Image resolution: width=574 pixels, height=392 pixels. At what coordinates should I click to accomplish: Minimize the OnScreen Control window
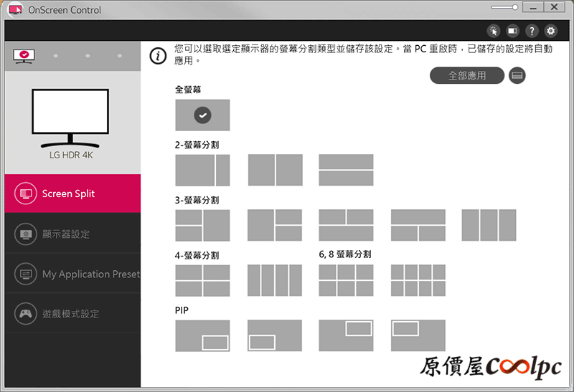(x=532, y=7)
